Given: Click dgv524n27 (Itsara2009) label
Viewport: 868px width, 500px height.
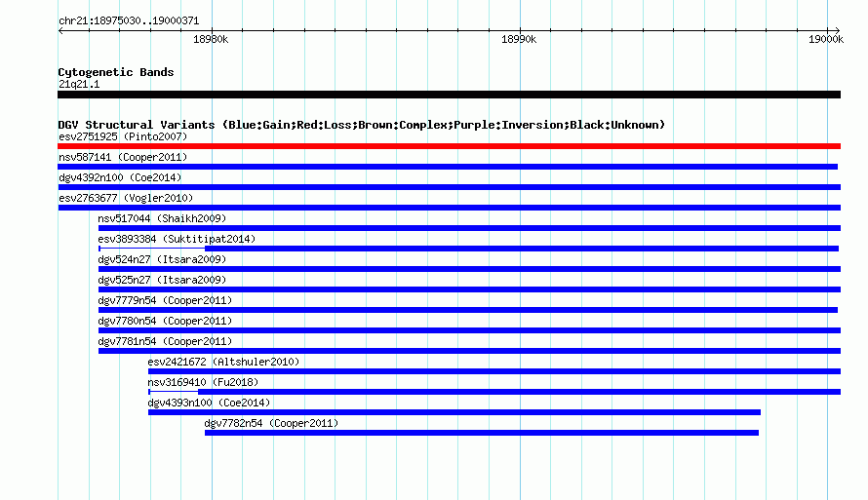Looking at the screenshot, I should click(x=162, y=259).
